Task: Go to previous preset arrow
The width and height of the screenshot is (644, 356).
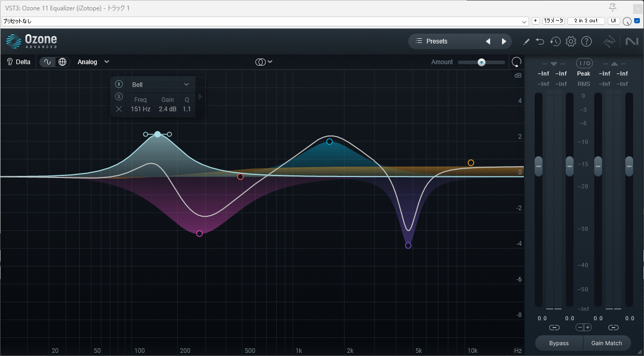Action: point(488,41)
